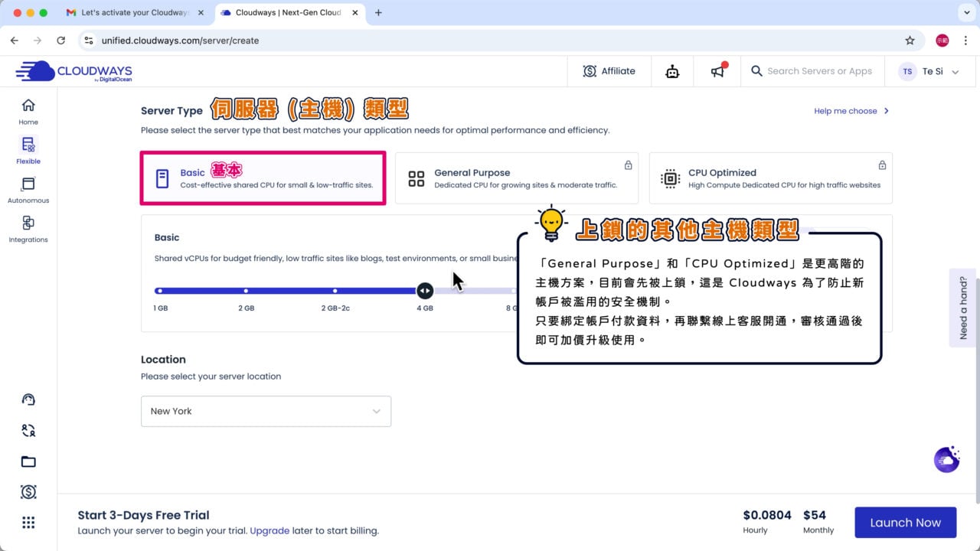Select the Basic server type card
Image resolution: width=980 pixels, height=551 pixels.
tap(263, 178)
